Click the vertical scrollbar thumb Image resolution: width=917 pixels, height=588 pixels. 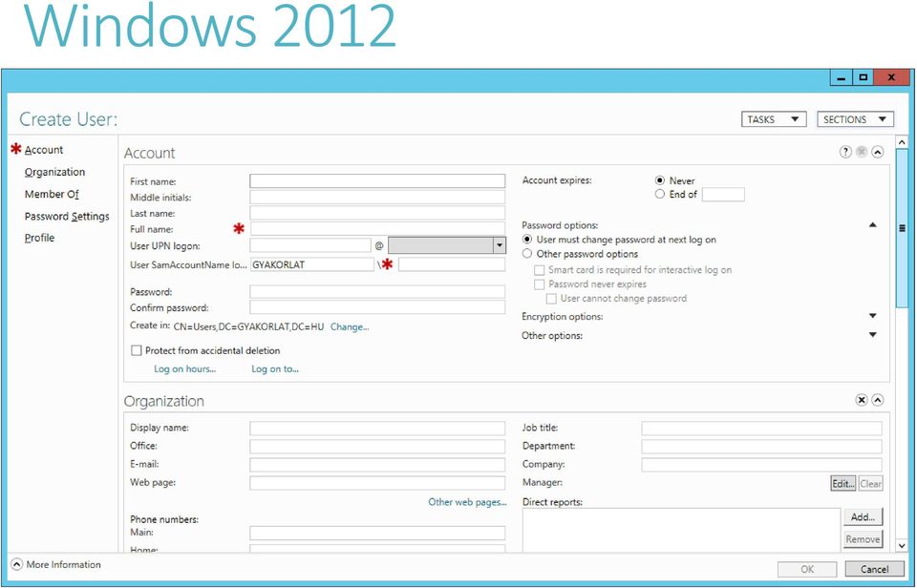coord(902,228)
